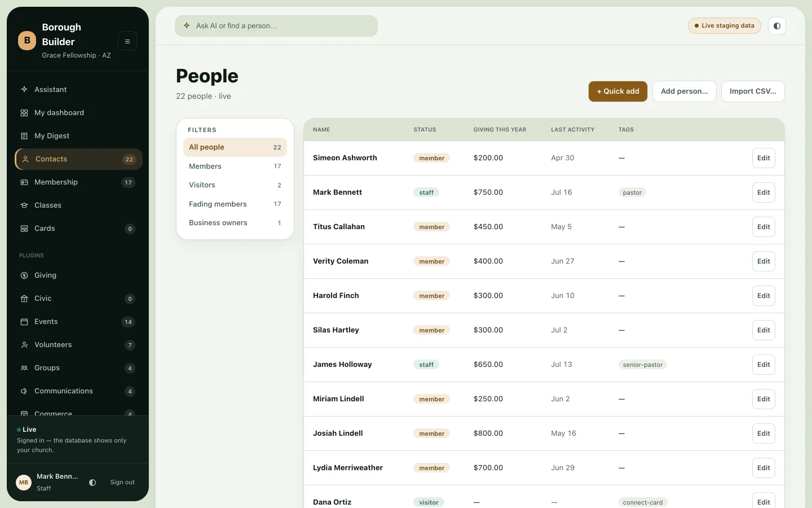
Task: Show Fading members filter
Action: pos(235,204)
